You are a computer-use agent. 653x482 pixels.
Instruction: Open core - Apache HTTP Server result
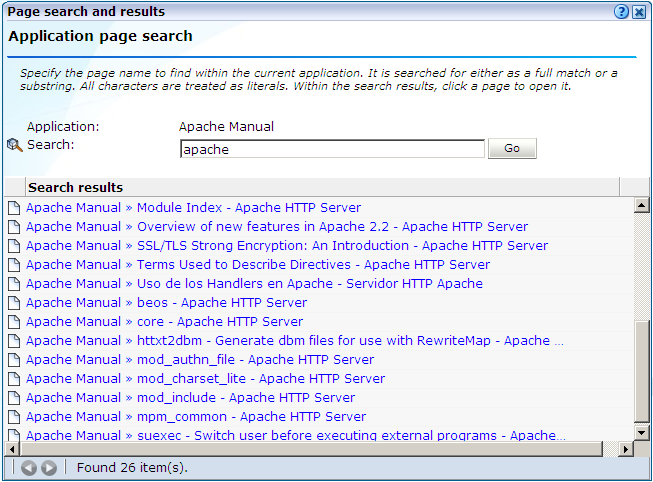164,322
